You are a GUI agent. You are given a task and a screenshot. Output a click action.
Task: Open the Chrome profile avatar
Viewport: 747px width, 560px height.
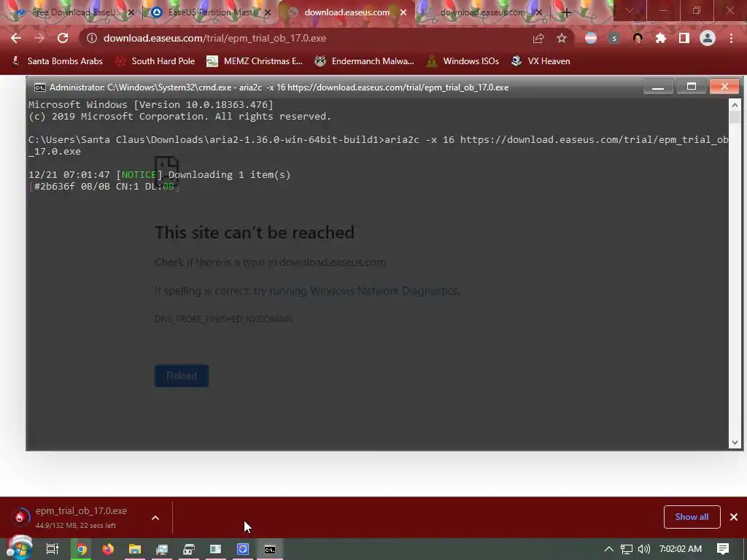point(708,38)
